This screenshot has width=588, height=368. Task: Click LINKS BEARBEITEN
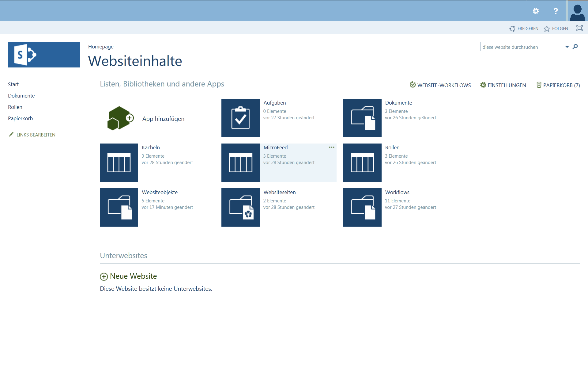click(36, 135)
